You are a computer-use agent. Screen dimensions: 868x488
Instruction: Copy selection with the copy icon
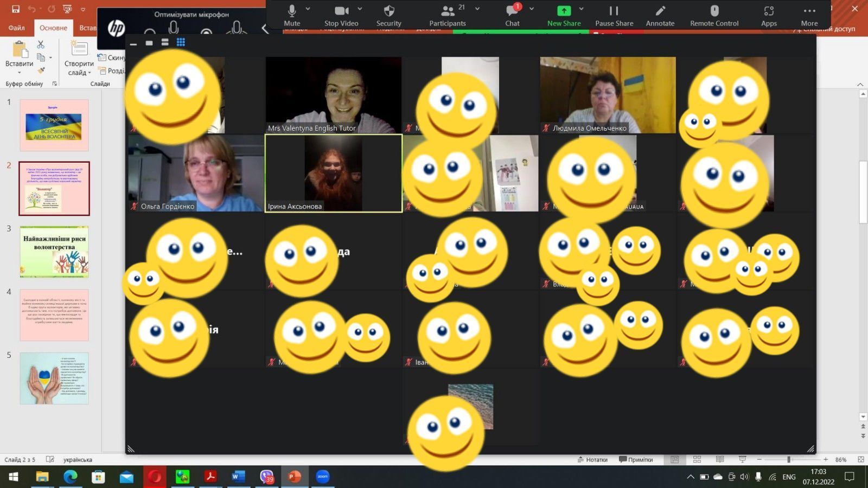[41, 57]
